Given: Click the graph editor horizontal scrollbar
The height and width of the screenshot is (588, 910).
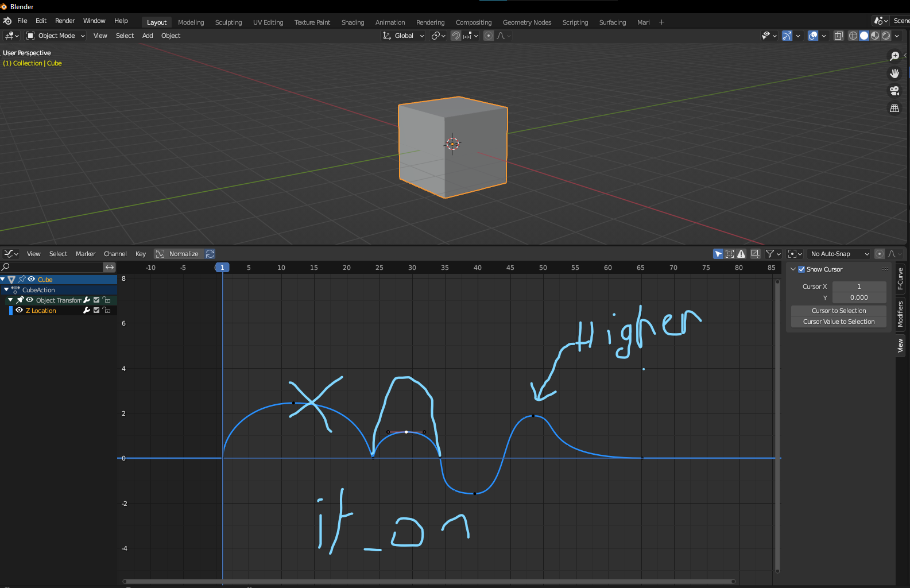Looking at the screenshot, I should (x=429, y=581).
